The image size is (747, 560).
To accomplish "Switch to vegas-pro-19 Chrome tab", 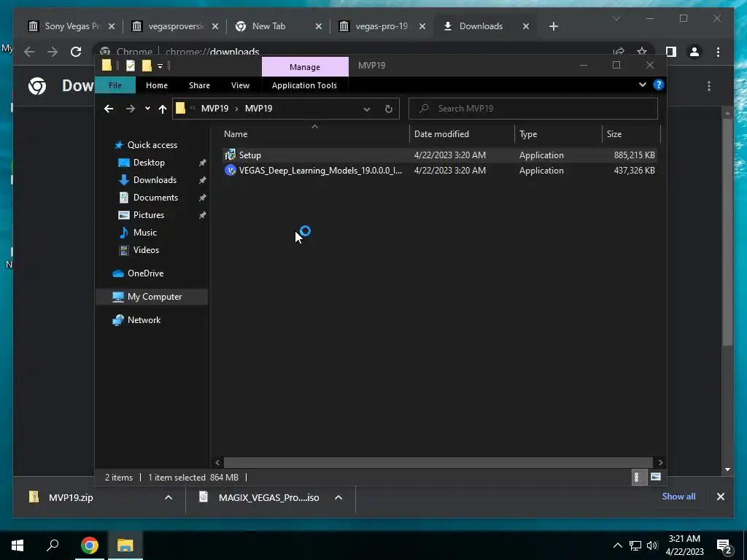I will (x=382, y=26).
